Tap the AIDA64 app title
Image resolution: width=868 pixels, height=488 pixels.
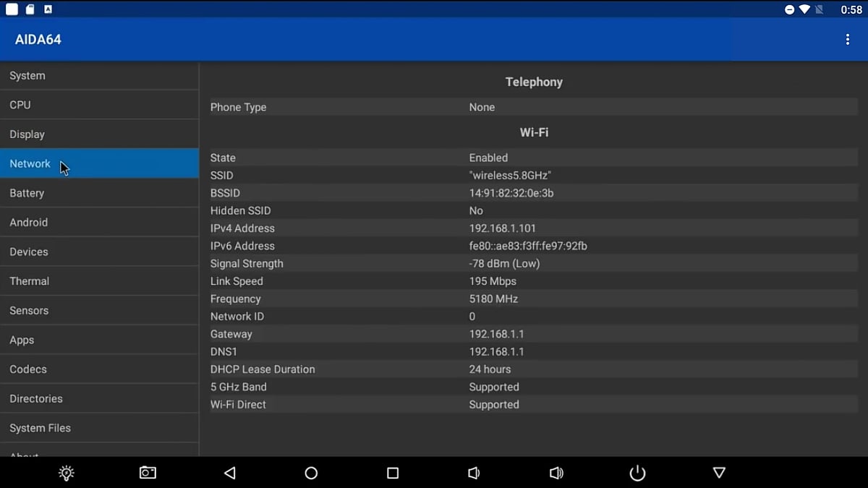(38, 40)
